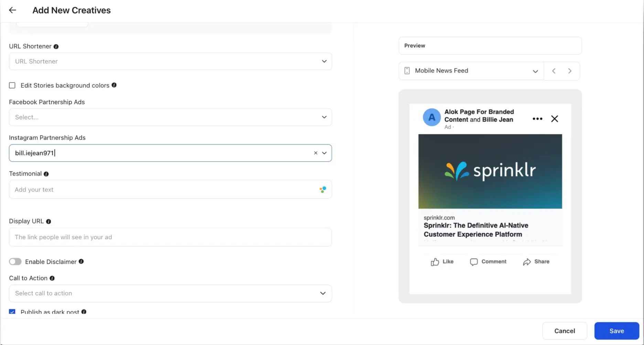This screenshot has height=345, width=644.
Task: Click the Share icon in ad preview
Action: click(527, 262)
